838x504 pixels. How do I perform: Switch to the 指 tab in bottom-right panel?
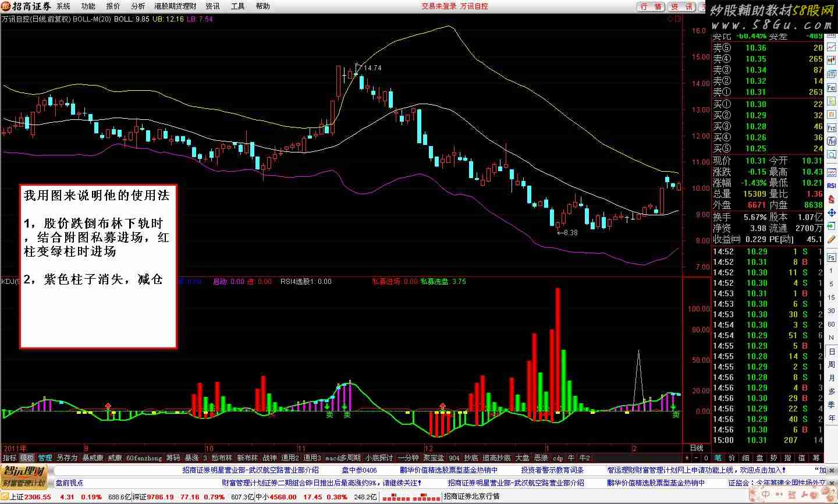tap(788, 458)
